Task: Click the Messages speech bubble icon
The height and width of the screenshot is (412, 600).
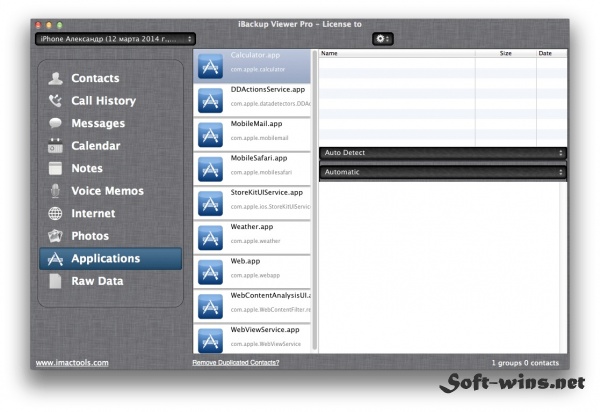Action: (x=55, y=123)
